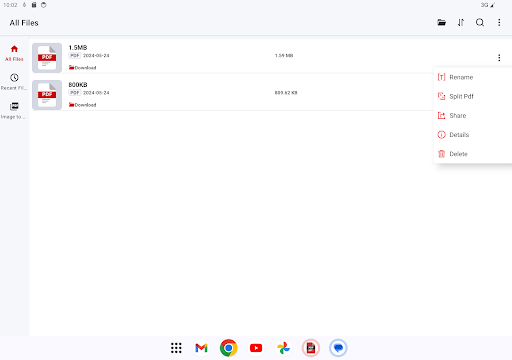Screen dimensions: 512x360
Task: Launch Messages from the taskbar
Action: point(338,348)
